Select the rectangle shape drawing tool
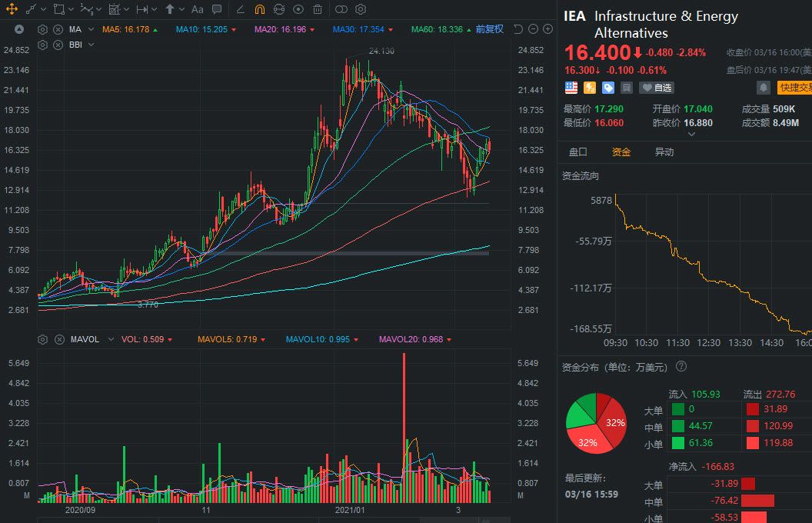 pyautogui.click(x=59, y=9)
